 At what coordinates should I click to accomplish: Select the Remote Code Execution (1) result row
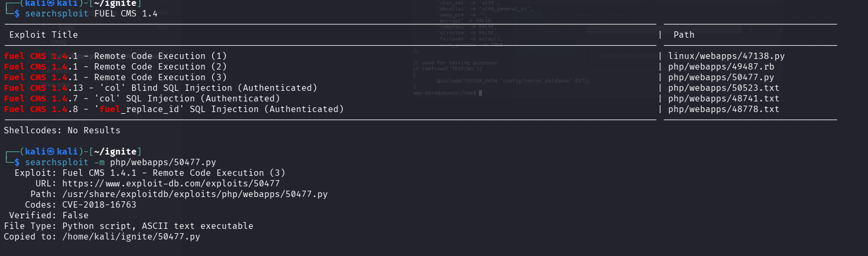pos(115,56)
